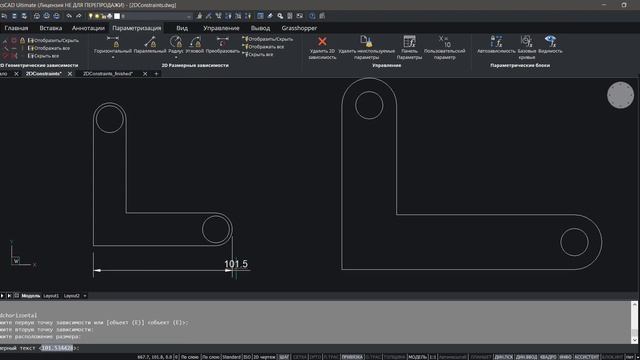Toggle Show/Hide geometric constraints
The image size is (640, 360).
click(53, 40)
